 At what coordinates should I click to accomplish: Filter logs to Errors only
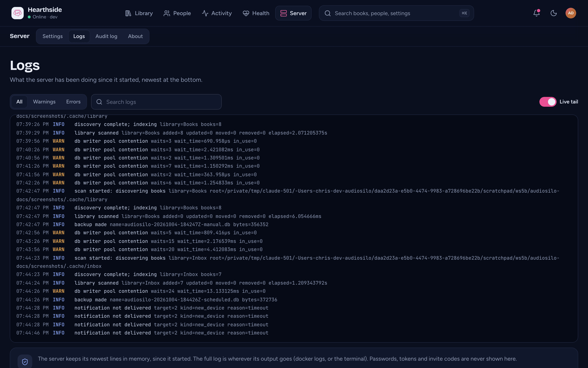click(x=73, y=102)
